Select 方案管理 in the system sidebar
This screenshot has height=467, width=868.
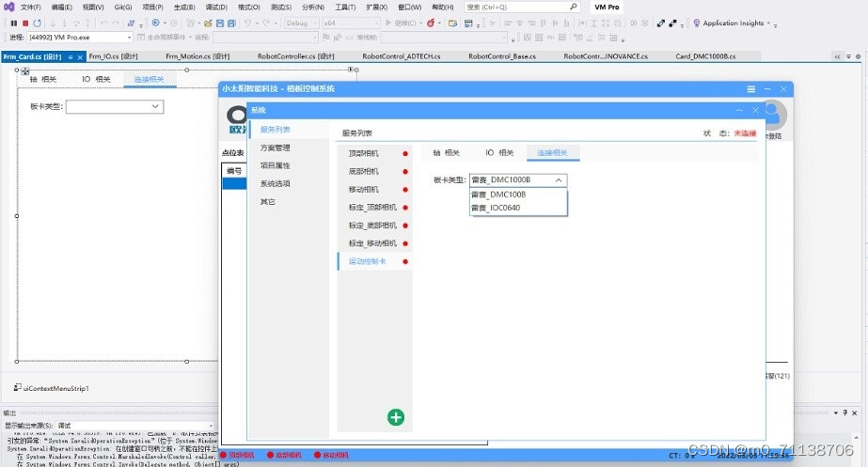tap(276, 148)
